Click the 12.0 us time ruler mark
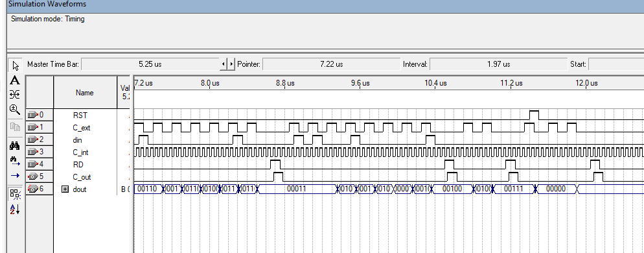This screenshot has width=644, height=253. 586,83
